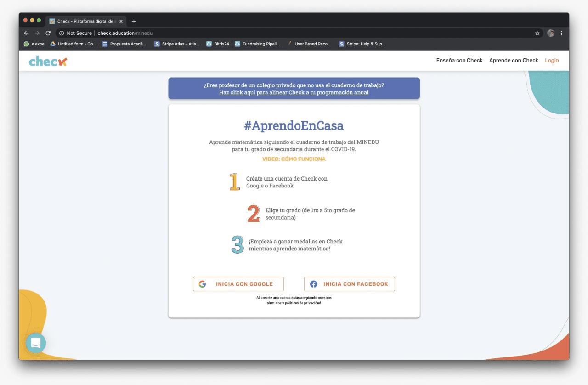The image size is (588, 385).
Task: Click the 'INICIA CON FACEBOOK' label
Action: pyautogui.click(x=356, y=284)
